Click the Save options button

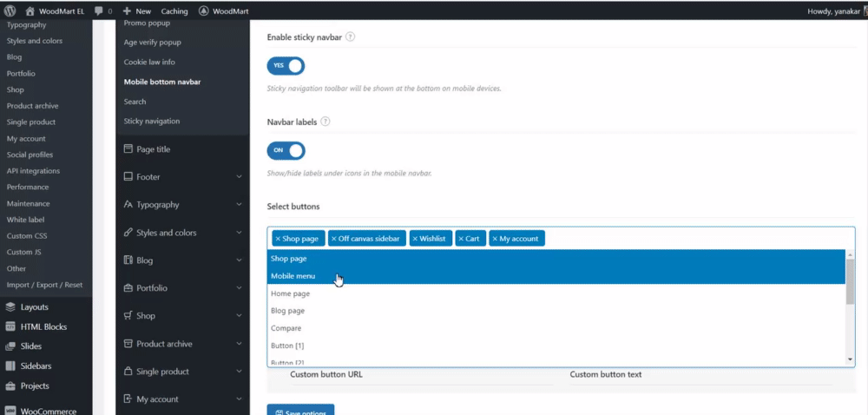click(x=300, y=410)
